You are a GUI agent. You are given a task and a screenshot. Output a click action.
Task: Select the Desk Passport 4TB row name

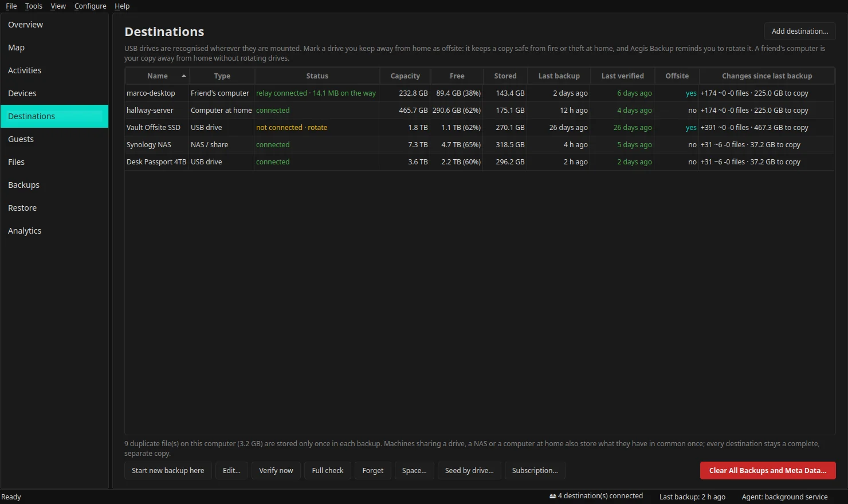tap(156, 162)
